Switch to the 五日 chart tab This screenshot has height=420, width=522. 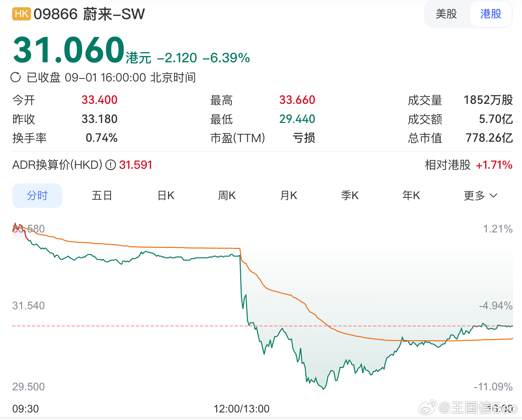[x=102, y=195]
